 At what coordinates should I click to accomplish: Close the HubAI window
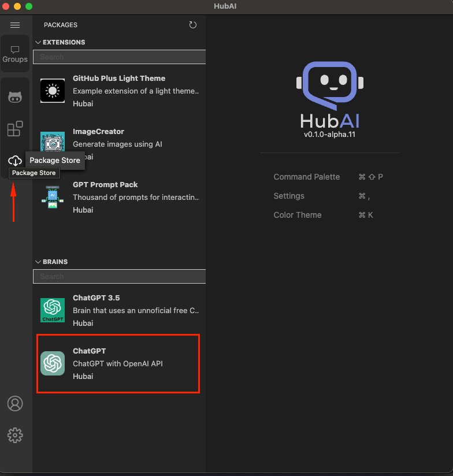click(6, 6)
